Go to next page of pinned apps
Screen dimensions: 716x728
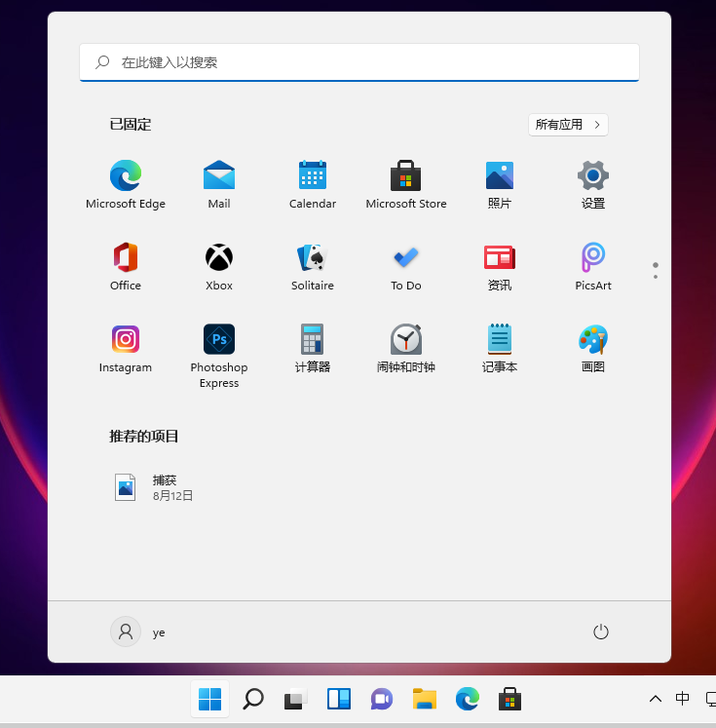656,277
